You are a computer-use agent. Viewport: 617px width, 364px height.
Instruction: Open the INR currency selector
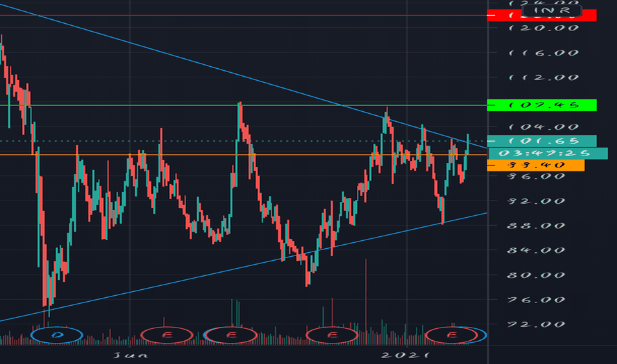coord(551,11)
